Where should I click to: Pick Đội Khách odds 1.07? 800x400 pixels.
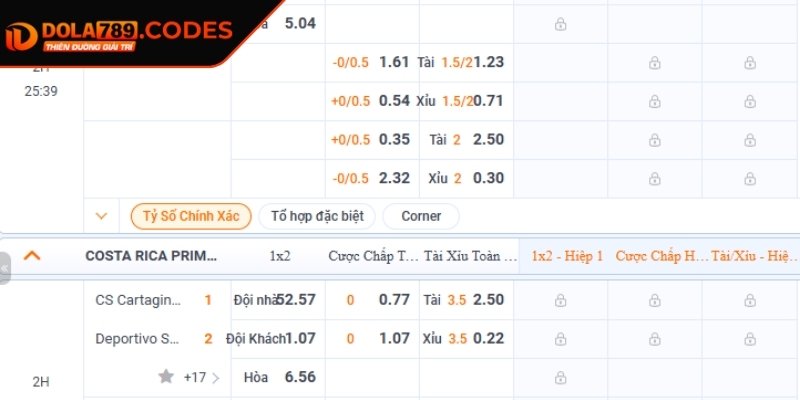tap(299, 339)
